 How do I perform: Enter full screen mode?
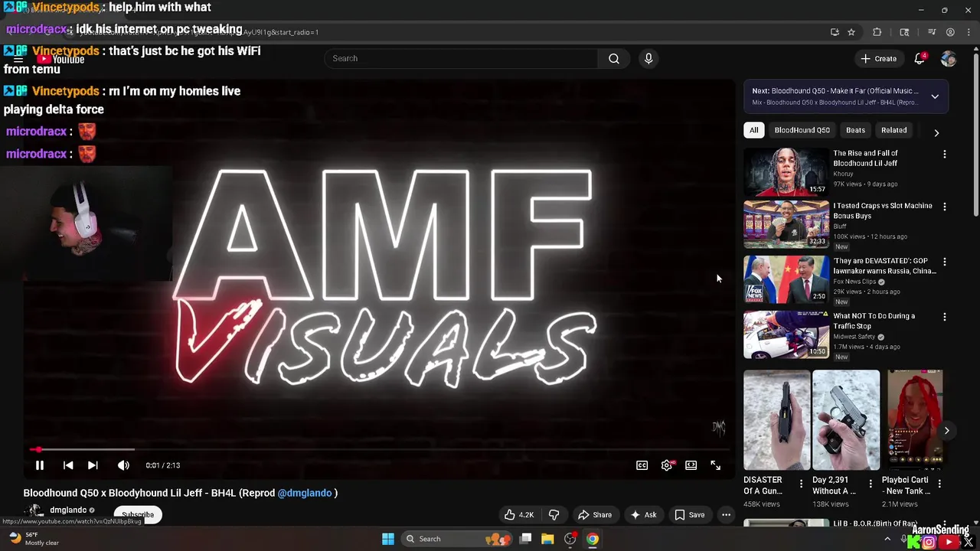click(716, 465)
